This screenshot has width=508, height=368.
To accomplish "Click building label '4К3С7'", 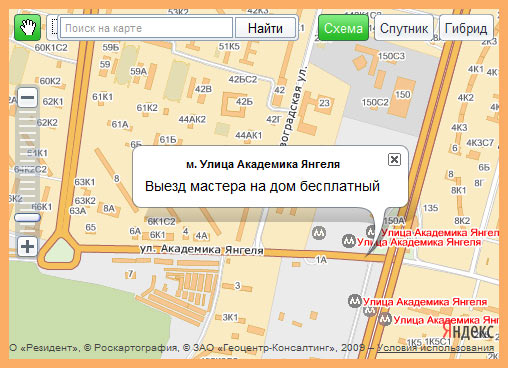I will 480,143.
